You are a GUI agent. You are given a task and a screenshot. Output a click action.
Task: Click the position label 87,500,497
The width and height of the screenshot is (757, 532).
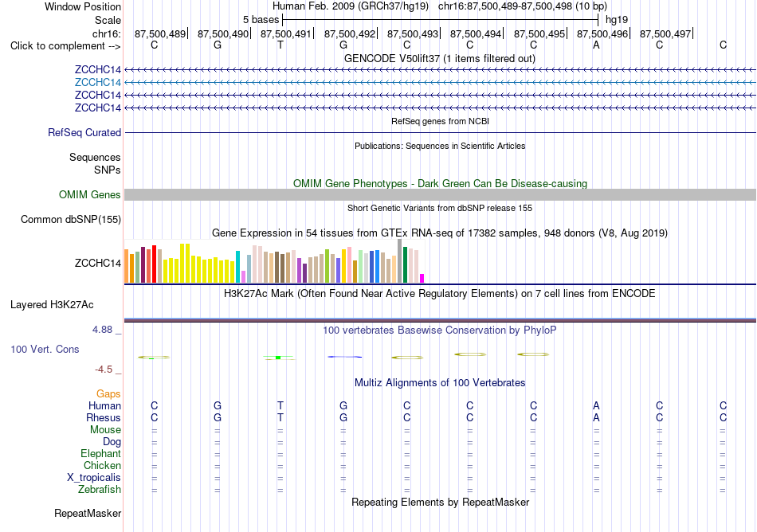click(x=665, y=33)
